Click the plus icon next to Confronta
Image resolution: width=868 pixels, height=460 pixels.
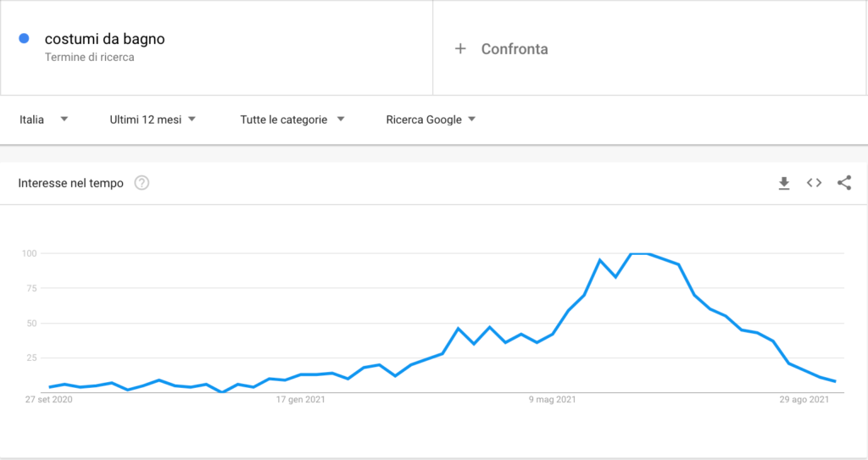pyautogui.click(x=460, y=49)
